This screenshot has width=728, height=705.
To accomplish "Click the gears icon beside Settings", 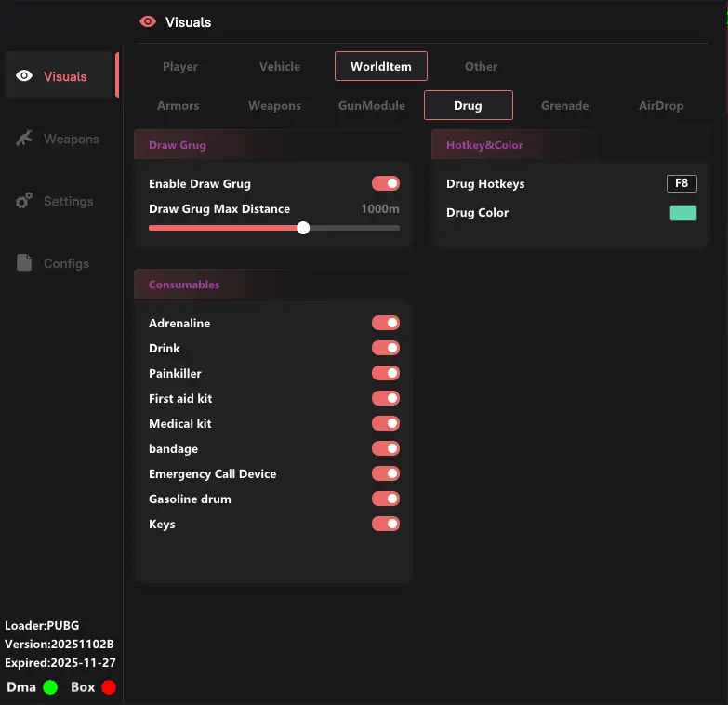I will pyautogui.click(x=25, y=201).
